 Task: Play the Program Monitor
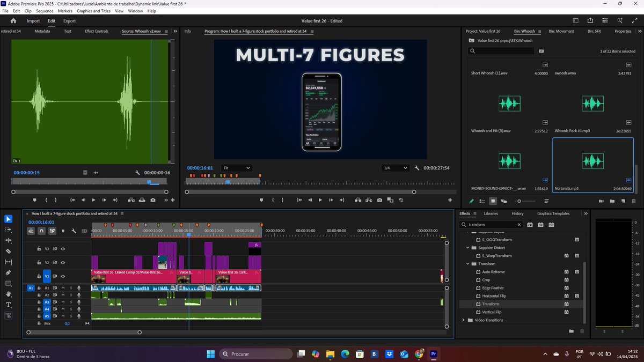pos(320,200)
